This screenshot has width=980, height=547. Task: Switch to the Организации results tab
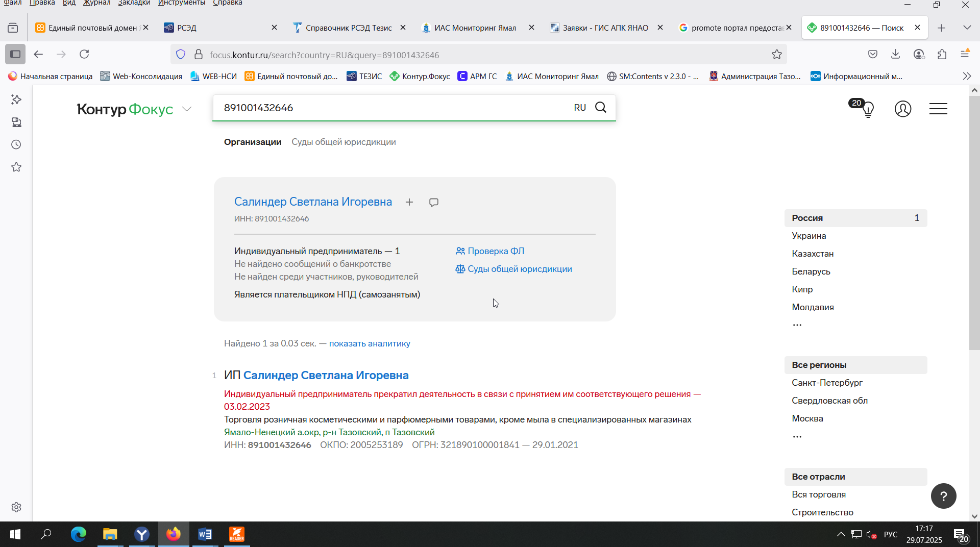pyautogui.click(x=253, y=142)
